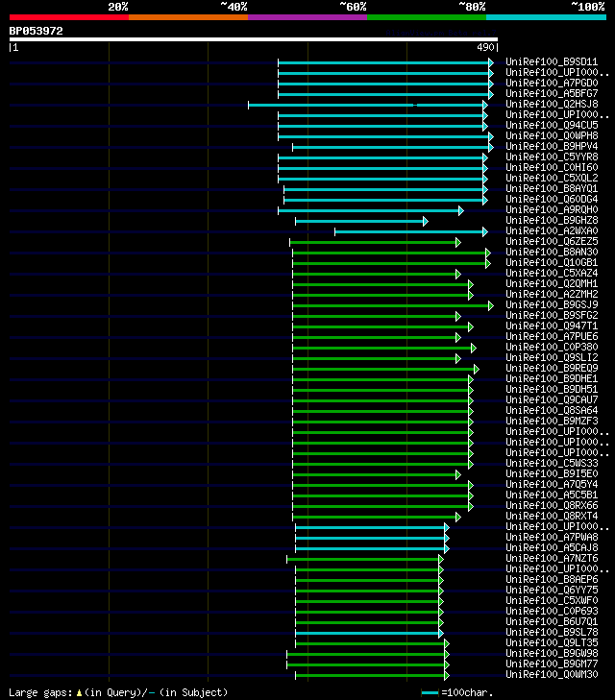
Task: Click the cyan ~100% identity legend segment
Action: 546,17
